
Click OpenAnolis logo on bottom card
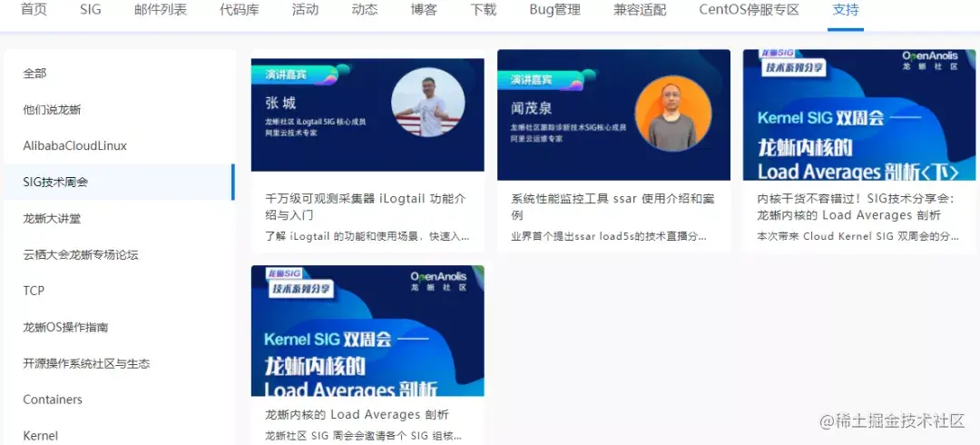439,281
